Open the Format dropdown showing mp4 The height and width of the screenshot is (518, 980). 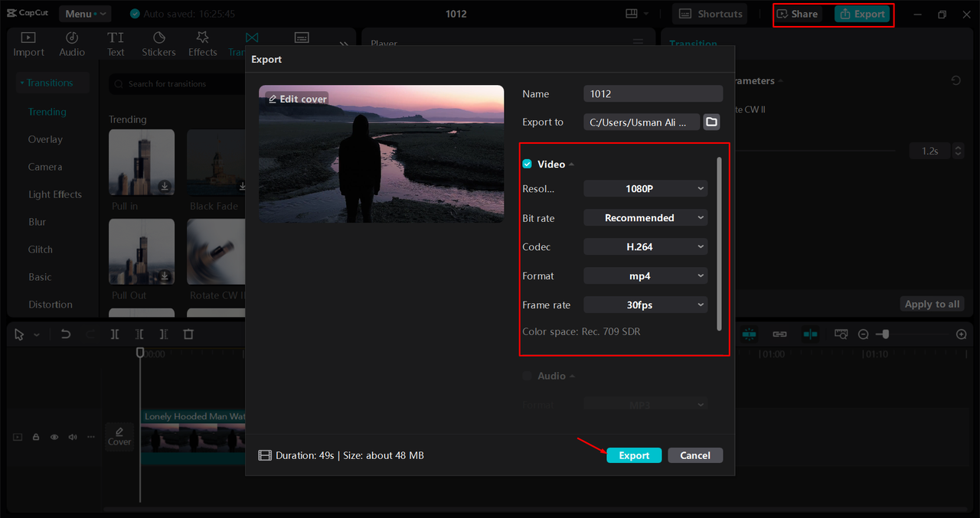(645, 275)
